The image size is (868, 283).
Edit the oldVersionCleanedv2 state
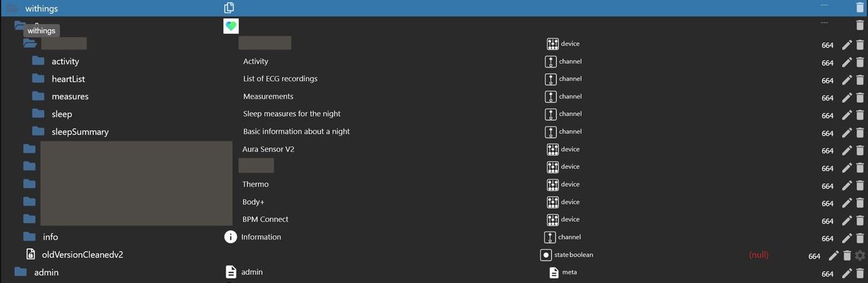click(833, 255)
